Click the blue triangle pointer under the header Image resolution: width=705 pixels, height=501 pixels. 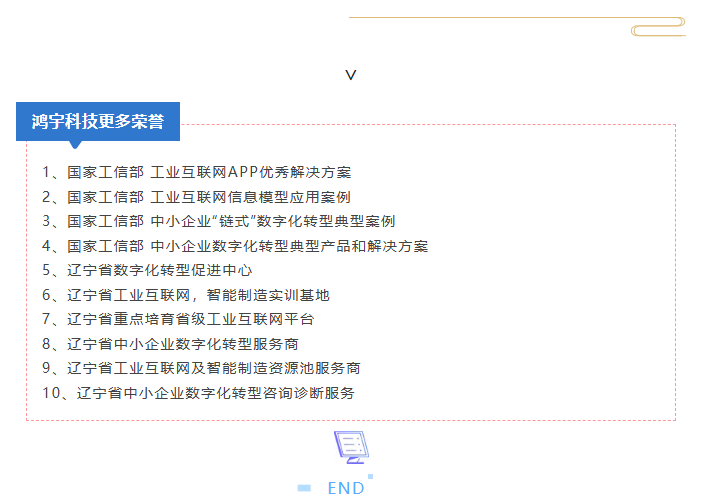(x=76, y=145)
